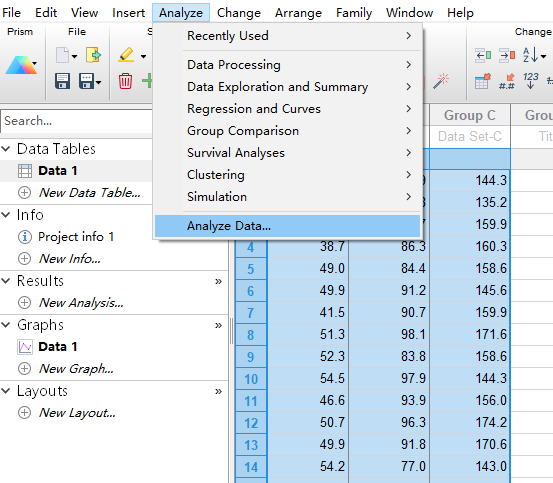The width and height of the screenshot is (553, 483).
Task: Click New Data Table... link
Action: tap(90, 193)
